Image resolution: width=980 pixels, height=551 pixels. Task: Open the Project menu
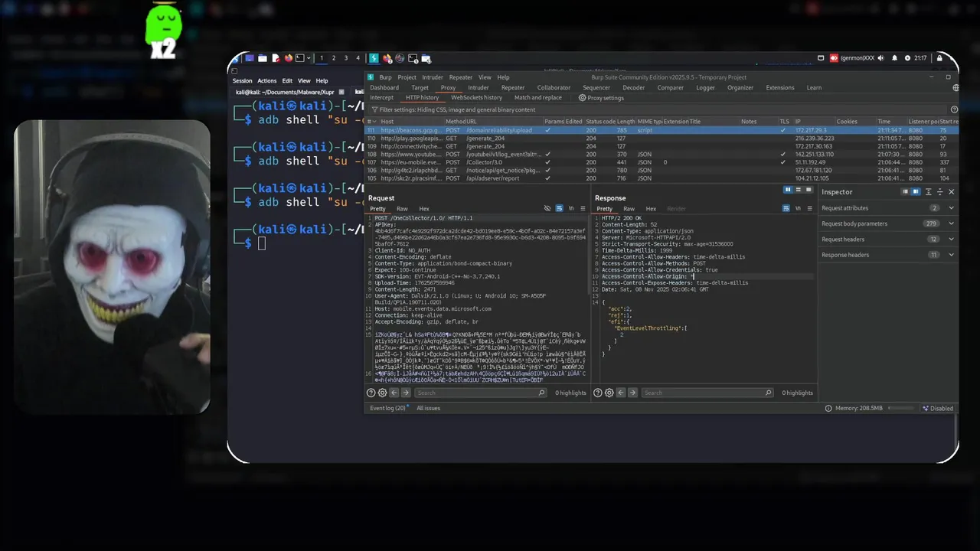point(407,77)
